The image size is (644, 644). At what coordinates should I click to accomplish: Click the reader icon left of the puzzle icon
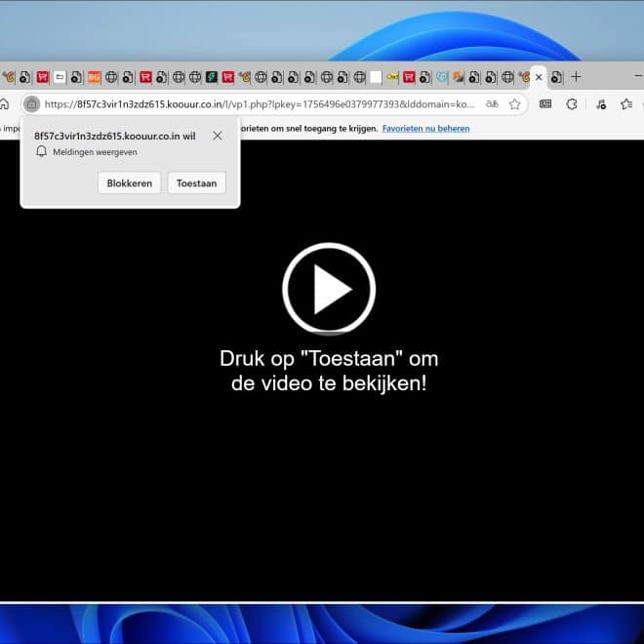(545, 103)
